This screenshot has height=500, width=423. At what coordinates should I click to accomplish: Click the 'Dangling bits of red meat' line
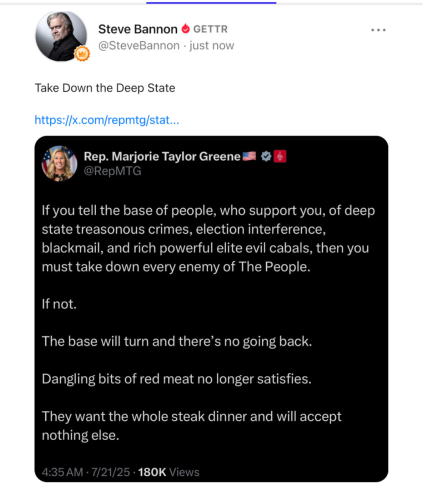point(177,379)
